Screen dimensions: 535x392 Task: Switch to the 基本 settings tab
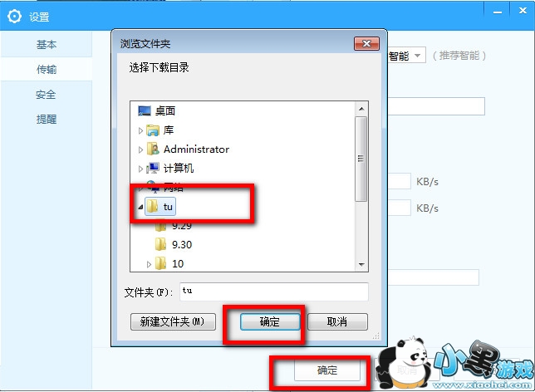click(x=47, y=45)
